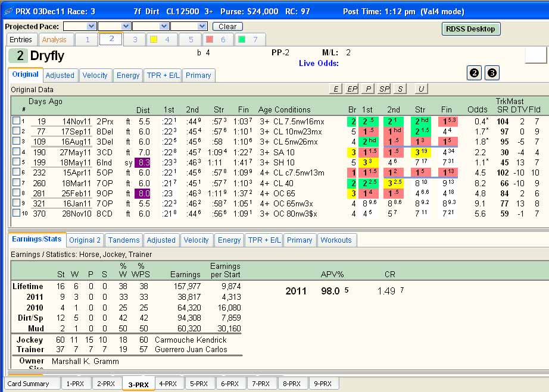Open the Workouts tab
Screen dimensions: 549x392
point(336,240)
